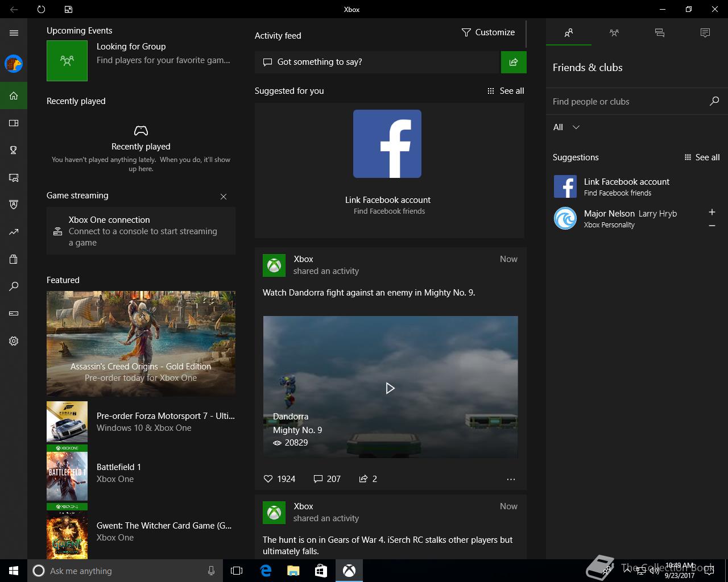The image size is (728, 582).
Task: Remove the Major Nelson suggestion
Action: (x=712, y=226)
